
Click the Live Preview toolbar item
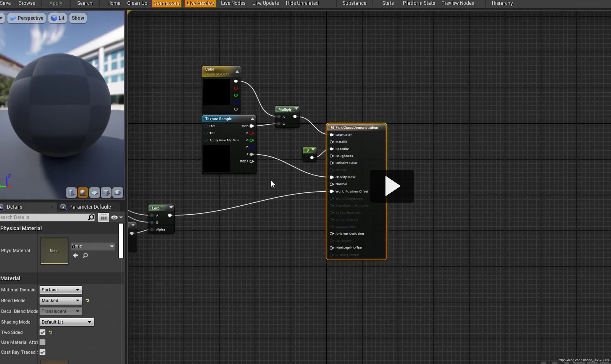tap(200, 4)
